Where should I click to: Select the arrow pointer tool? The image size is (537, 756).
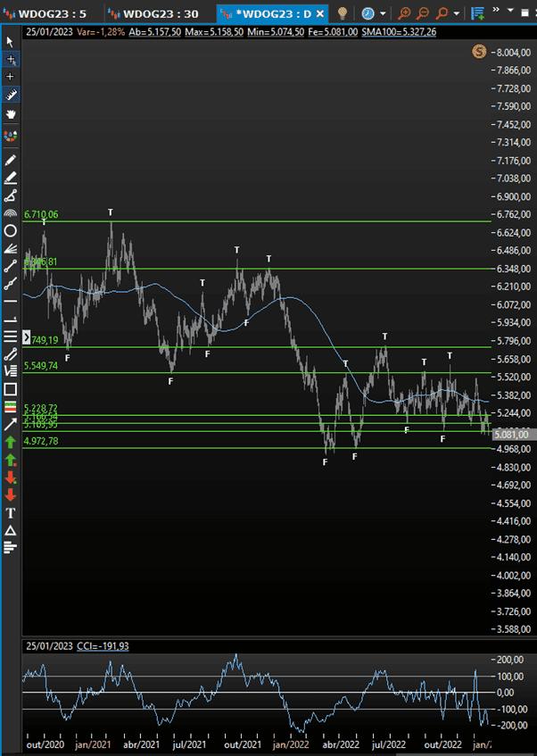pos(11,42)
